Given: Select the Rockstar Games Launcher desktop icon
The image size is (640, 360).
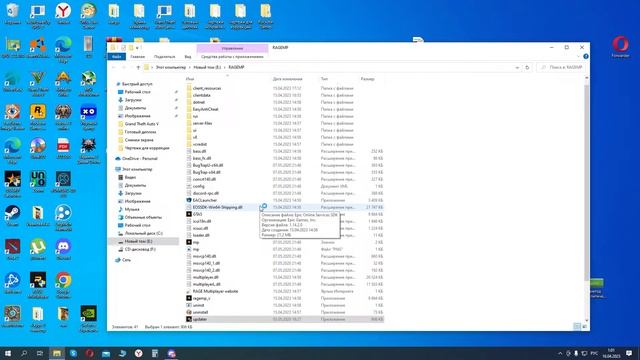Looking at the screenshot, I should [38, 115].
